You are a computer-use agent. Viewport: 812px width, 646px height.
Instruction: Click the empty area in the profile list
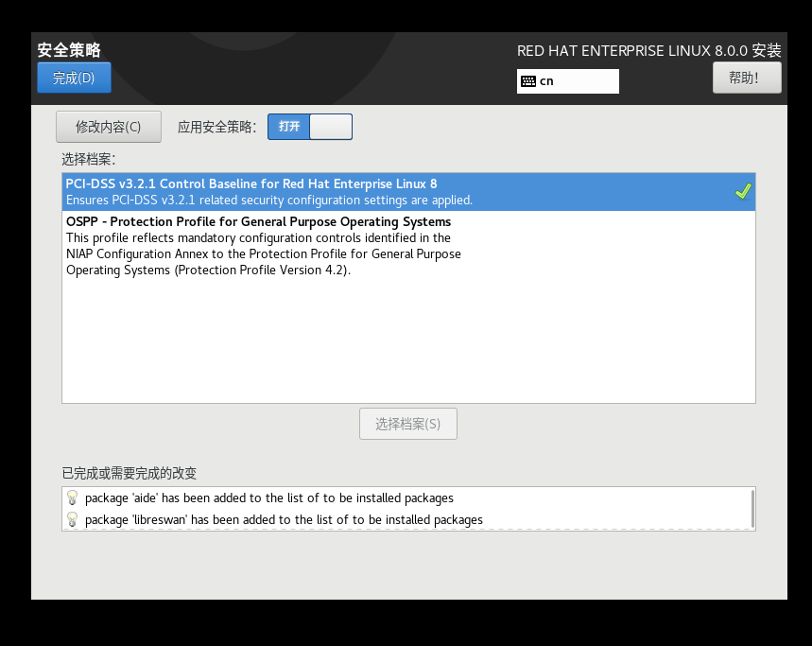[408, 340]
